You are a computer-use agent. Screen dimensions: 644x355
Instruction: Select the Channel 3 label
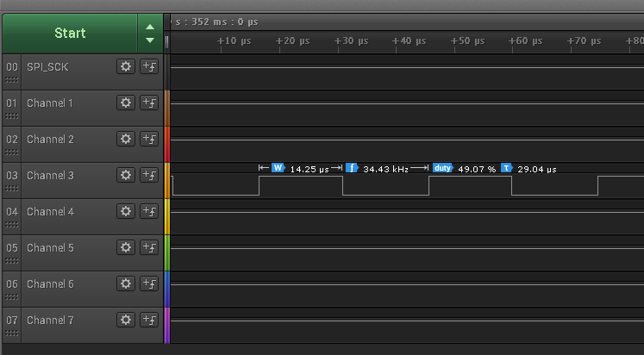[50, 175]
